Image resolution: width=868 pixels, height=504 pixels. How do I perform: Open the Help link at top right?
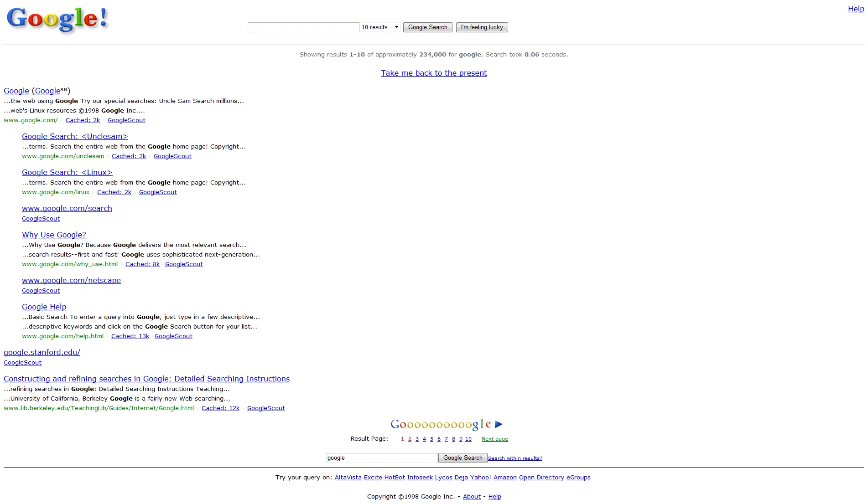pyautogui.click(x=856, y=9)
